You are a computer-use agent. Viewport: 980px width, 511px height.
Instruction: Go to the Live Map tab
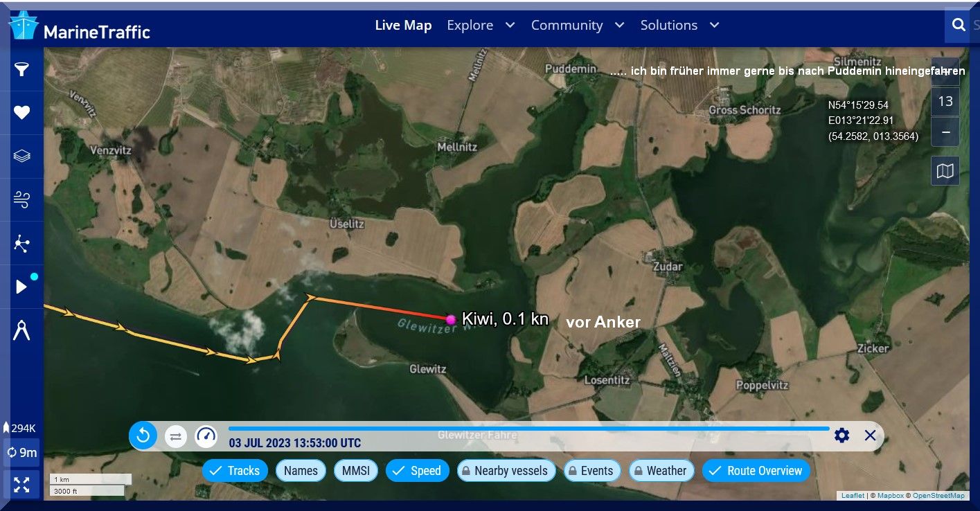[x=403, y=25]
